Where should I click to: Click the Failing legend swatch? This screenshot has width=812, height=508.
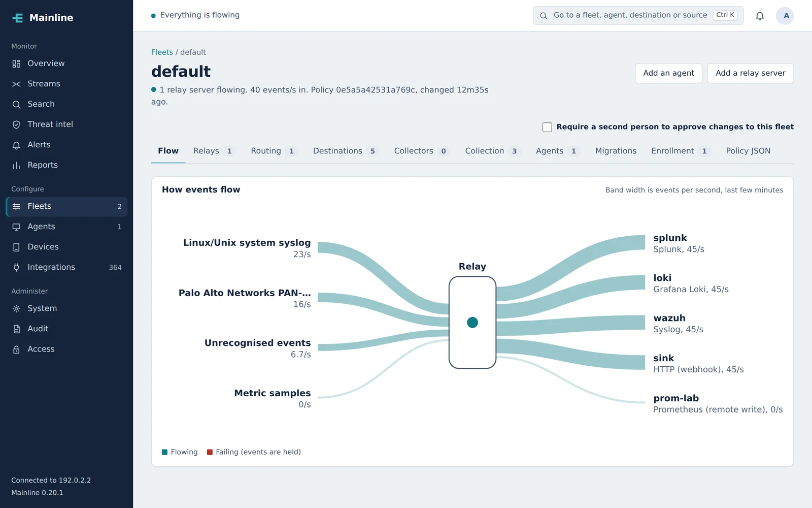click(x=210, y=452)
